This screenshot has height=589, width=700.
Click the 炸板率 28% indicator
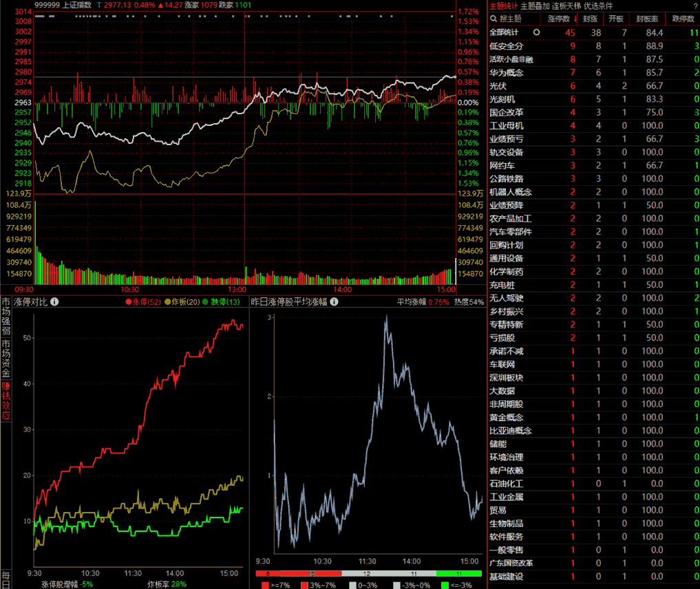coord(167,584)
